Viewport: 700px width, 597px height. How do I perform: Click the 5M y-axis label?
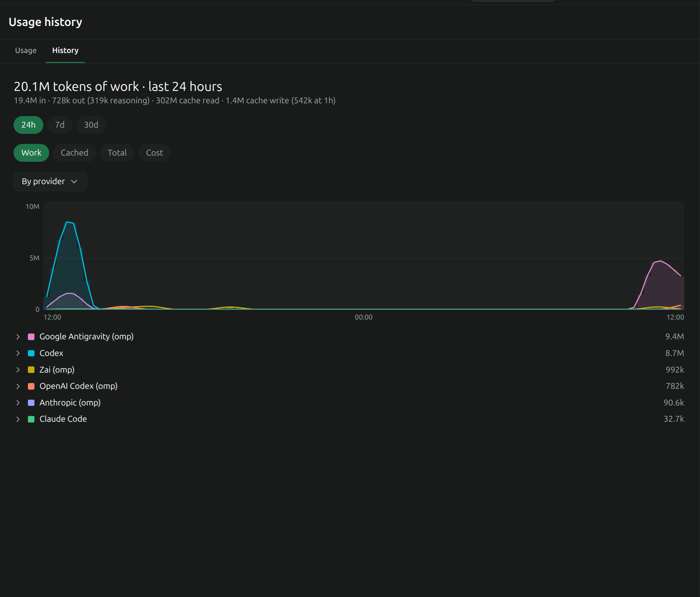(x=34, y=258)
